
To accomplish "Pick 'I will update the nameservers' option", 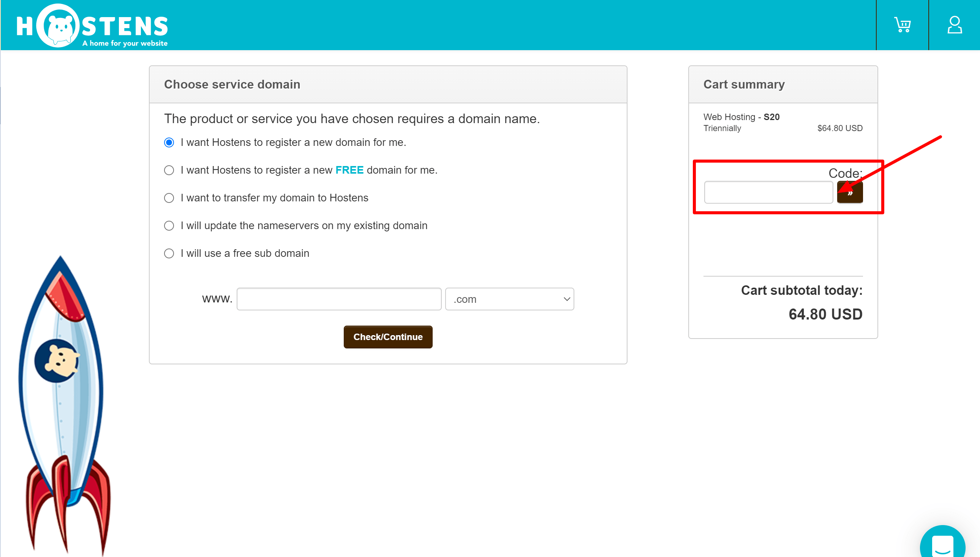I will click(169, 226).
